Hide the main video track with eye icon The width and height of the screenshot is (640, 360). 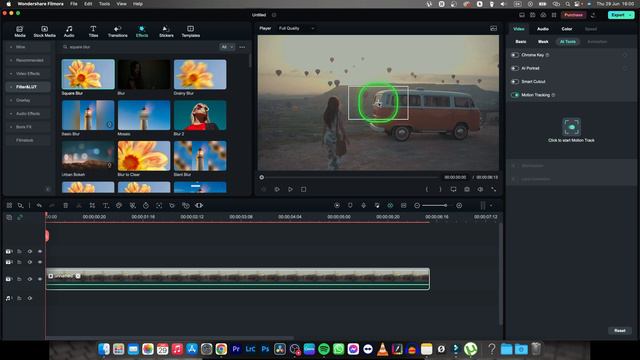pyautogui.click(x=40, y=279)
